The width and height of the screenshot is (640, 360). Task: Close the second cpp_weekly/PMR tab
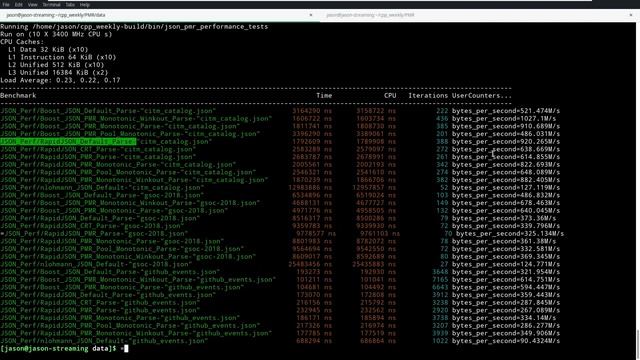point(631,15)
